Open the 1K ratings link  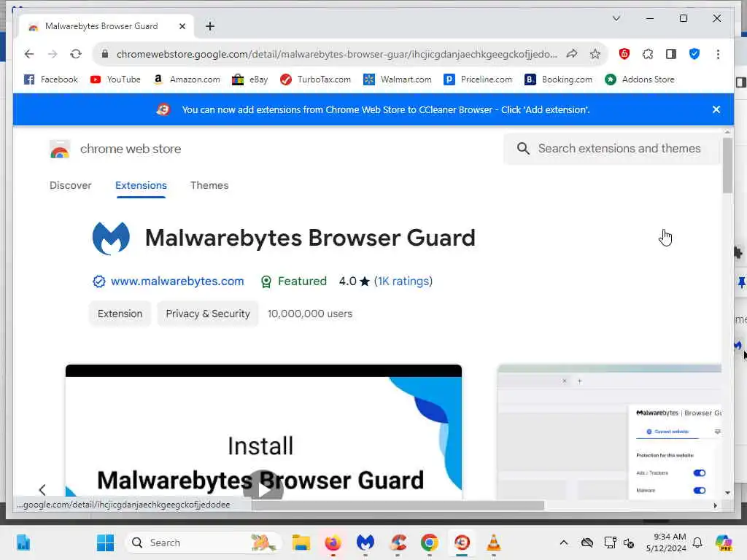tap(403, 281)
